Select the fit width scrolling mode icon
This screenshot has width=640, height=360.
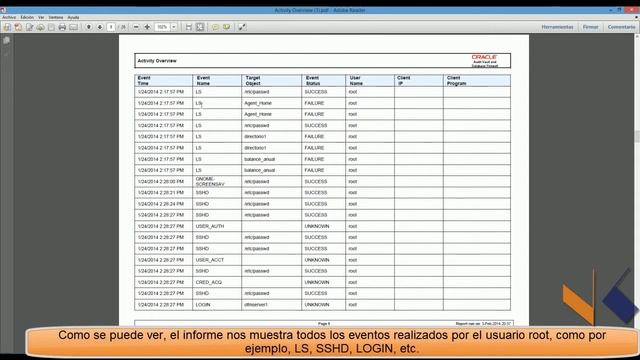[x=189, y=27]
